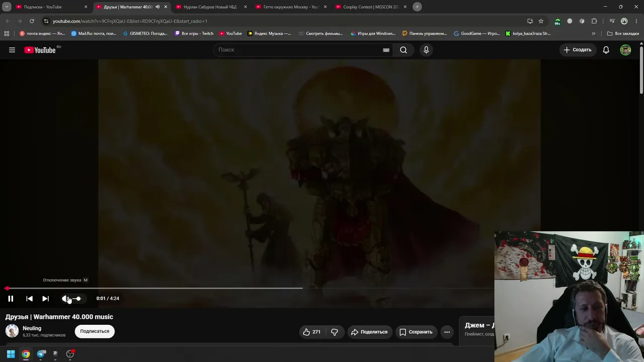This screenshot has width=644, height=362.
Task: Open the on-screen keyboard in search box
Action: click(386, 50)
